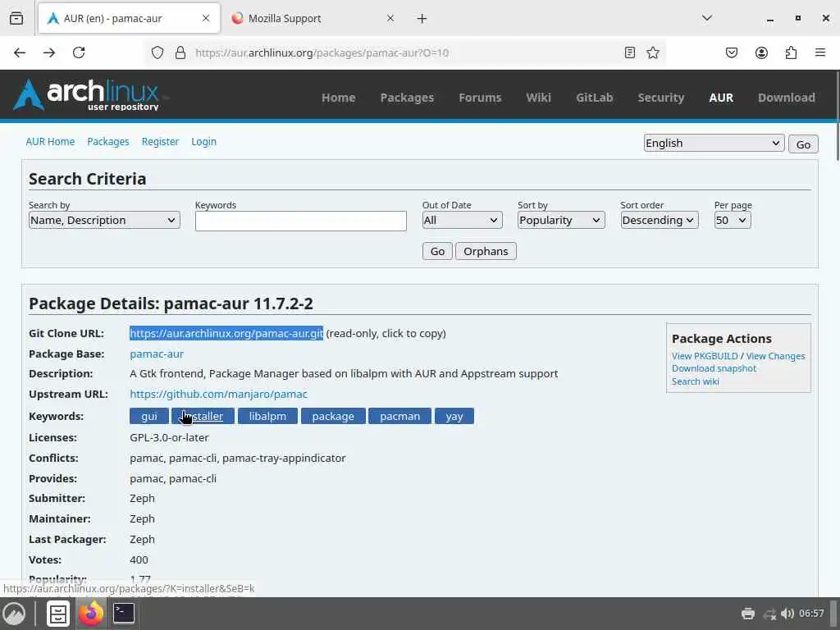Open Home in the Arch navigation

click(339, 98)
